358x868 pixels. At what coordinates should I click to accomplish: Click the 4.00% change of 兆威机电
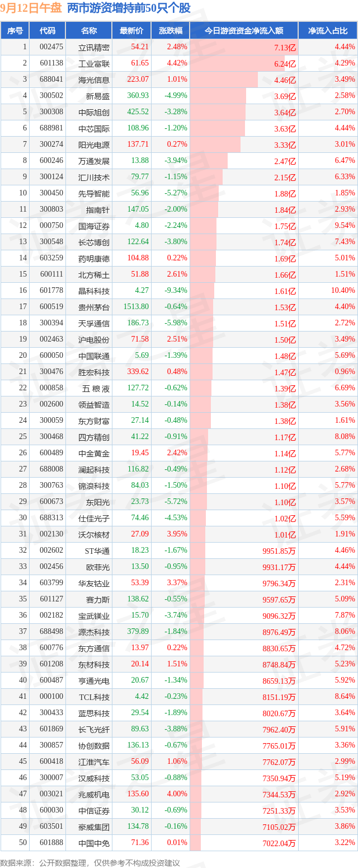click(x=177, y=794)
